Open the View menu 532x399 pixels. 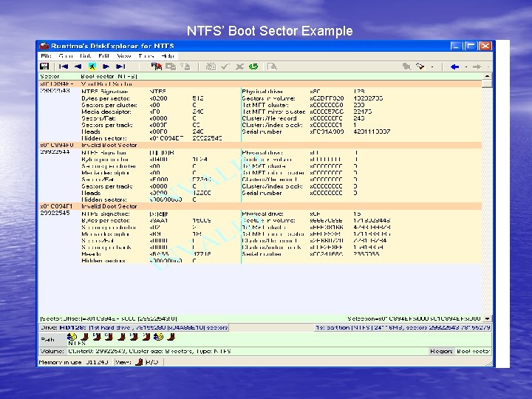tap(123, 55)
